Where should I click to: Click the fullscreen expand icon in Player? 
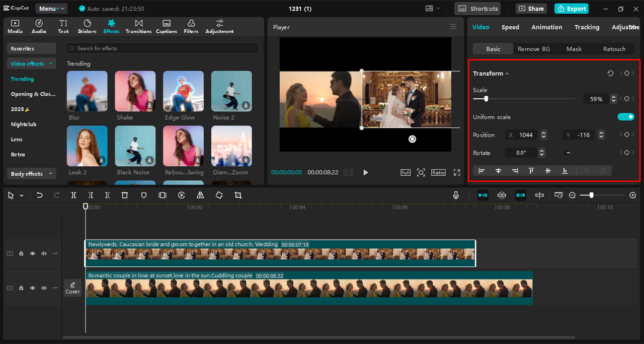pos(457,172)
